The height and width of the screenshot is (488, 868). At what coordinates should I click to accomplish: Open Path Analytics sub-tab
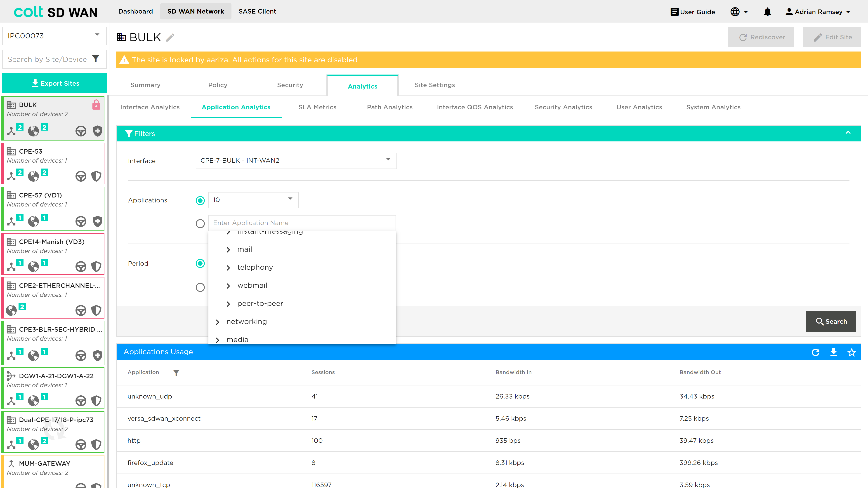pos(389,107)
